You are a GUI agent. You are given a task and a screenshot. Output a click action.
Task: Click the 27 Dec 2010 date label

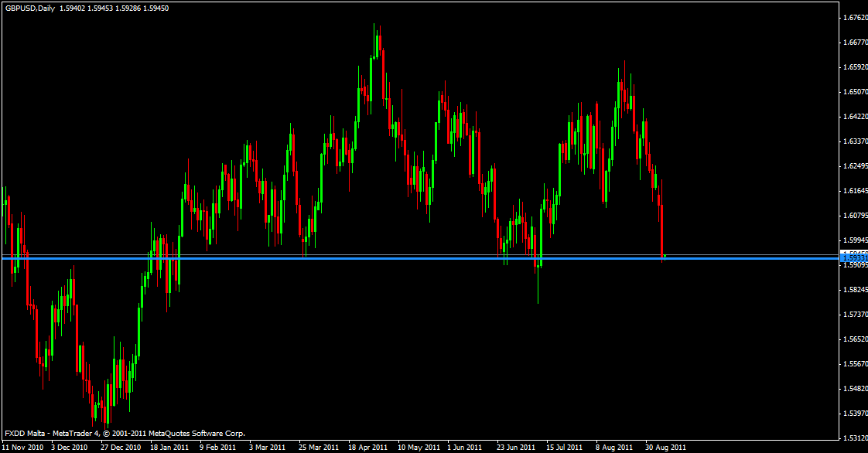click(121, 447)
